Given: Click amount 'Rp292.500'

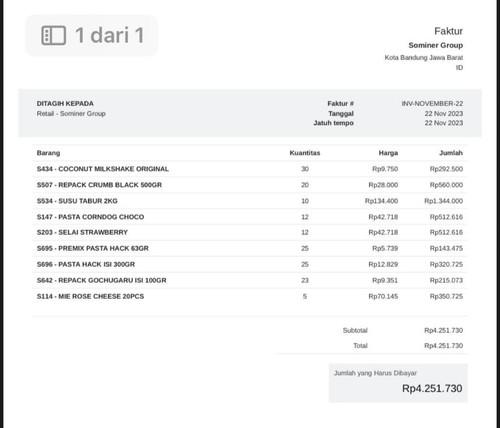Looking at the screenshot, I should 446,169.
